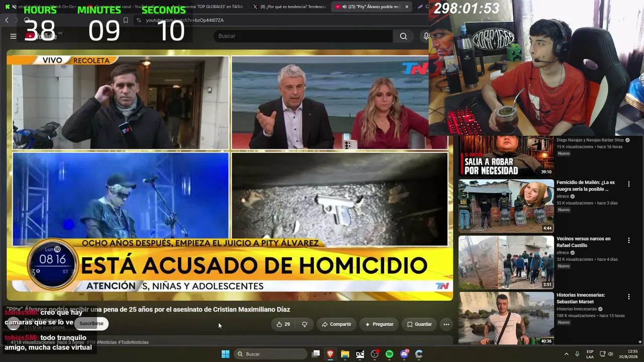644x362 pixels.
Task: Switch to the TikTok 'TOP GLOBALES' tab
Action: (207, 7)
